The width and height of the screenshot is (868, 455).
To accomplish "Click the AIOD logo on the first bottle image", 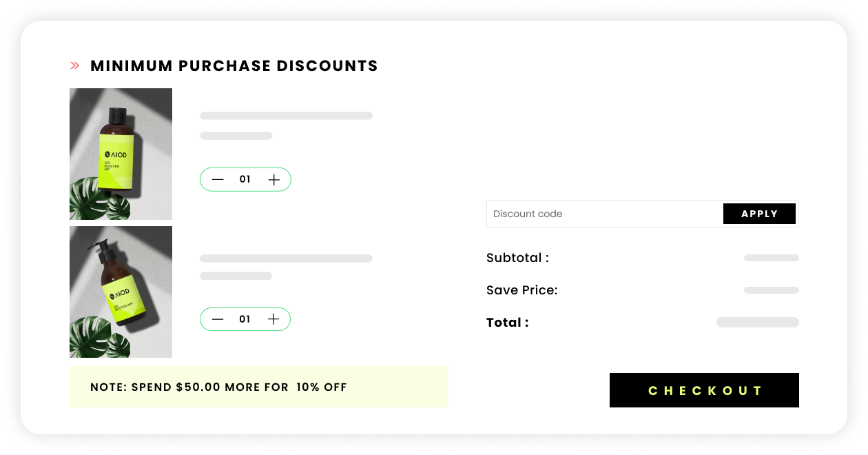I will [115, 153].
